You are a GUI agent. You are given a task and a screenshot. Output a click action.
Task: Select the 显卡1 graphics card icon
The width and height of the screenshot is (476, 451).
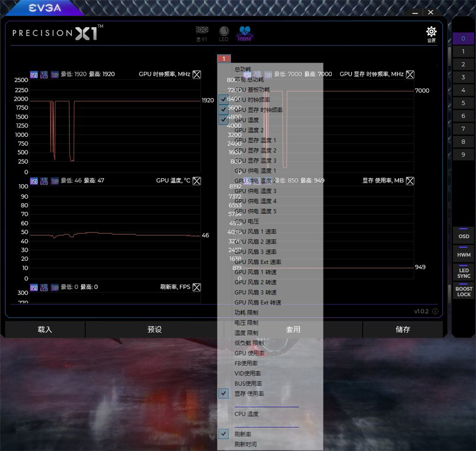click(x=202, y=32)
